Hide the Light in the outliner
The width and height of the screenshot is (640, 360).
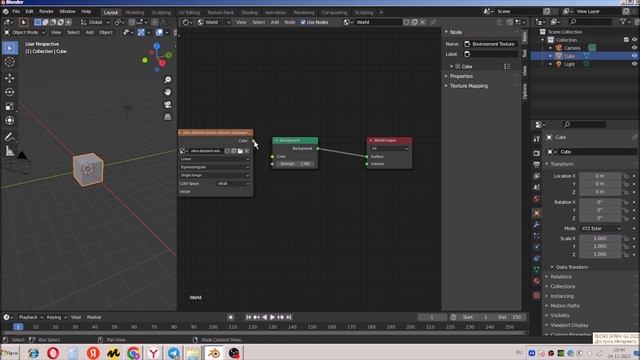point(634,64)
